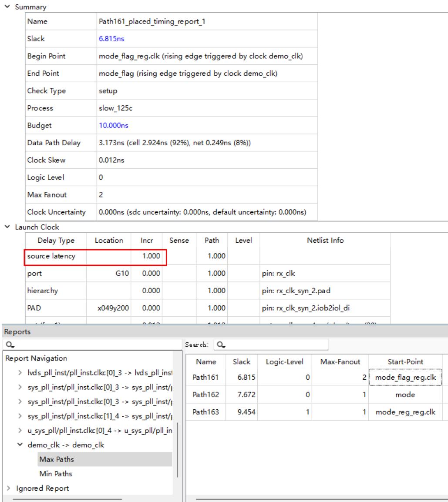The image size is (448, 502).
Task: Click the 'hierarchy' delay type row
Action: click(55, 291)
